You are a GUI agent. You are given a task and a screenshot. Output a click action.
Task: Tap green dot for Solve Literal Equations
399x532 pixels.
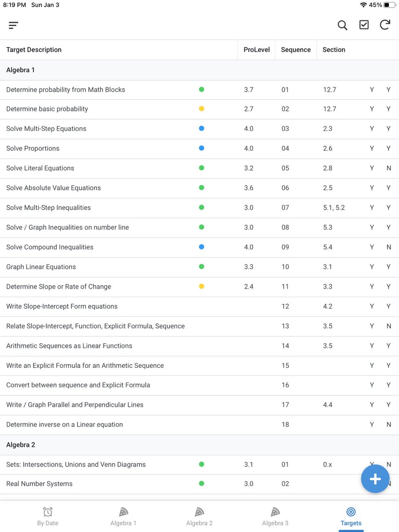coord(201,168)
